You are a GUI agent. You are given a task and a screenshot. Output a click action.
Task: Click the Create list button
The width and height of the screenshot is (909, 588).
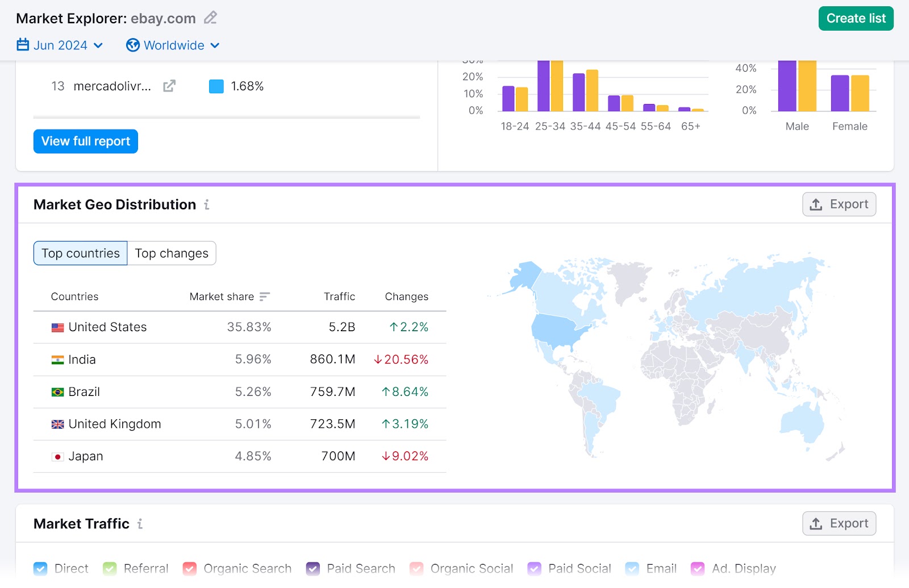coord(856,18)
